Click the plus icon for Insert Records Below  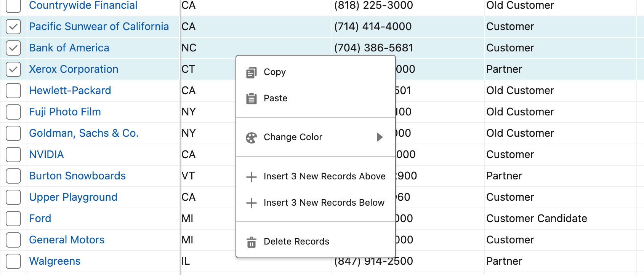coord(251,203)
